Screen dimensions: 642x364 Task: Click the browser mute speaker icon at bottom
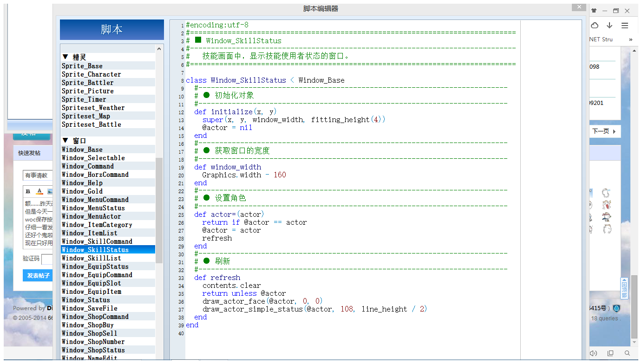coord(593,354)
